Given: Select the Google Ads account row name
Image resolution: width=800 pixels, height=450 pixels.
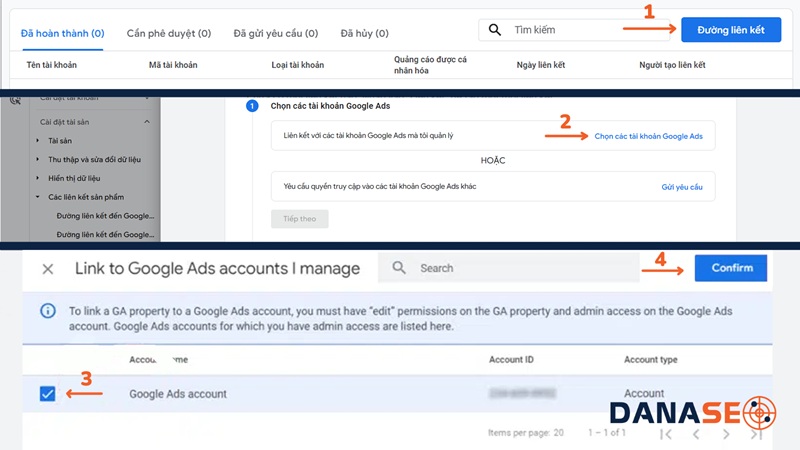Looking at the screenshot, I should click(178, 394).
